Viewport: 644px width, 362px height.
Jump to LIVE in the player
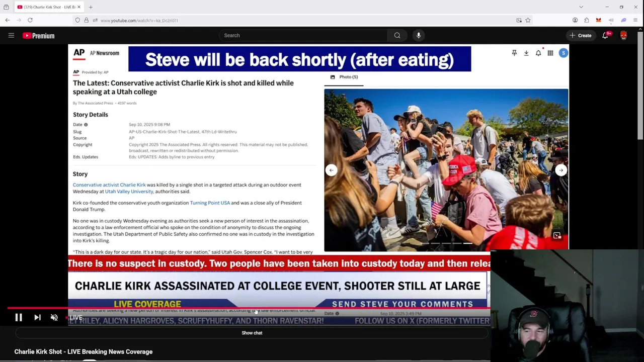point(75,318)
